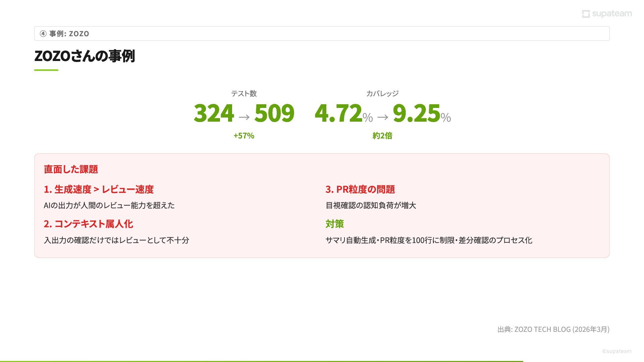Screen dimensions: 644x362
Task: Click the カバレッジ label
Action: click(x=382, y=94)
